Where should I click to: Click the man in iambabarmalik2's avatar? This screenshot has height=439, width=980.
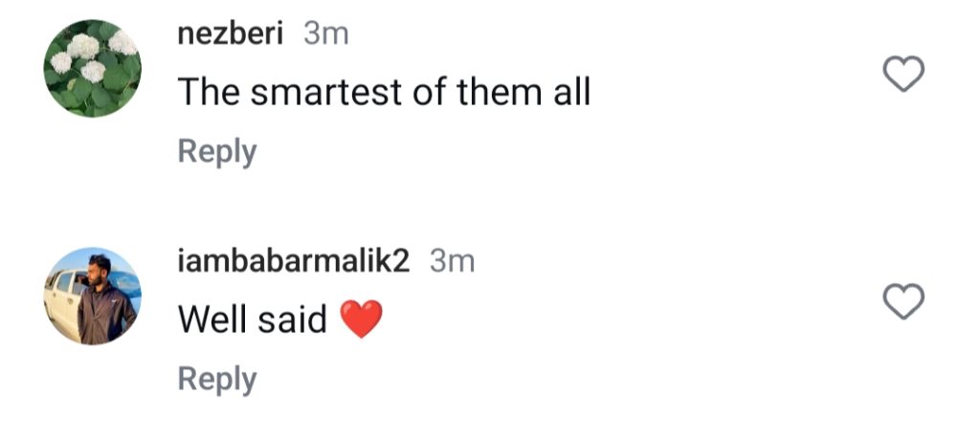click(105, 301)
